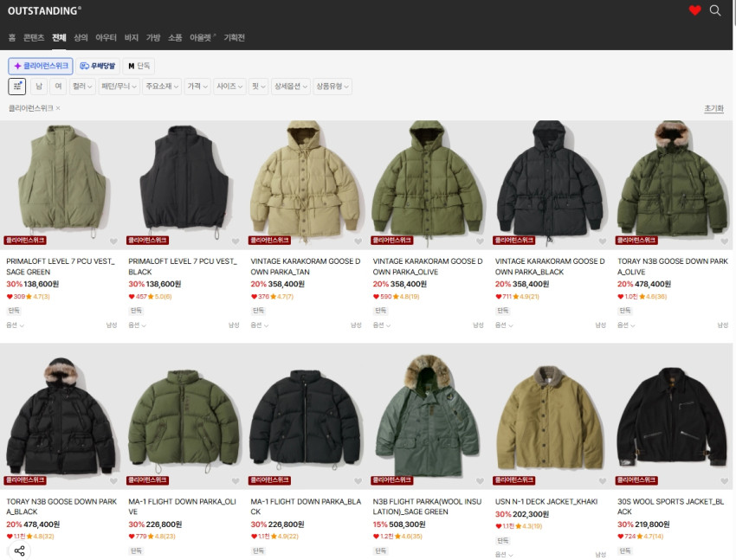Remove the 클리어런스위크 filter tag
This screenshot has height=560, width=736.
58,108
